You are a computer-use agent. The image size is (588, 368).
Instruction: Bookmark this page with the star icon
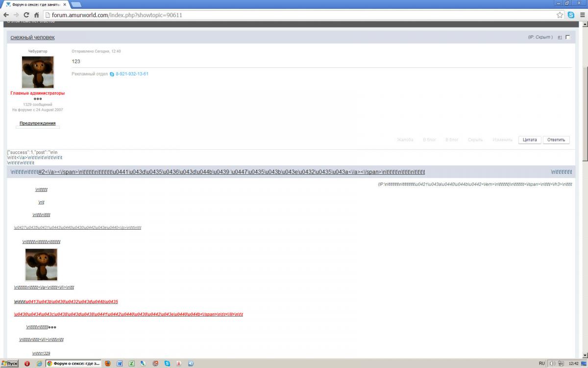[x=560, y=15]
